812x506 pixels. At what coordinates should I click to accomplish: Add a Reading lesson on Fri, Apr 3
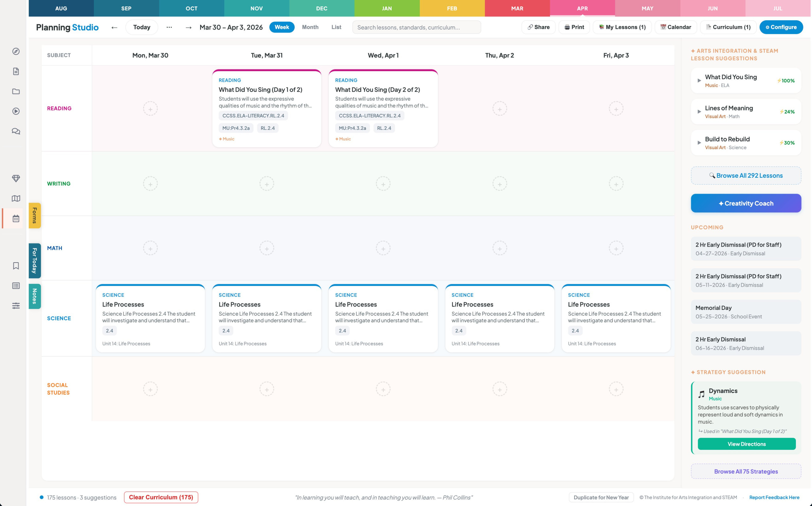pos(616,109)
